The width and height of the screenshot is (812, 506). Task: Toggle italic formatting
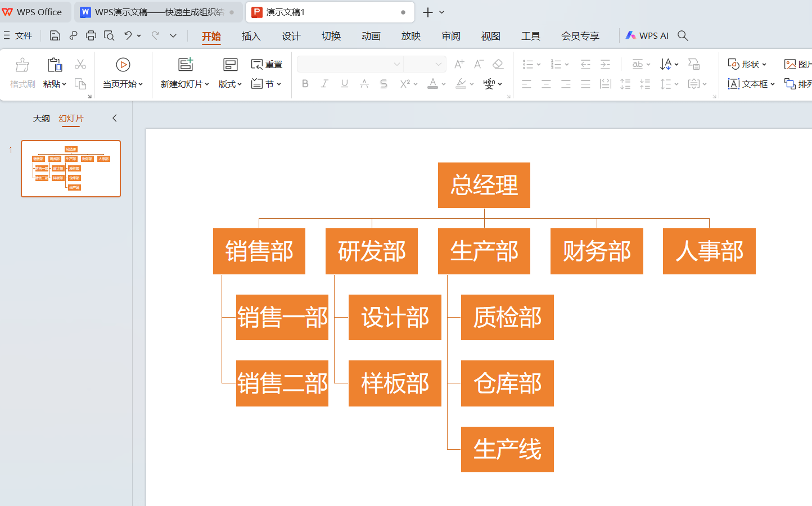coord(324,83)
